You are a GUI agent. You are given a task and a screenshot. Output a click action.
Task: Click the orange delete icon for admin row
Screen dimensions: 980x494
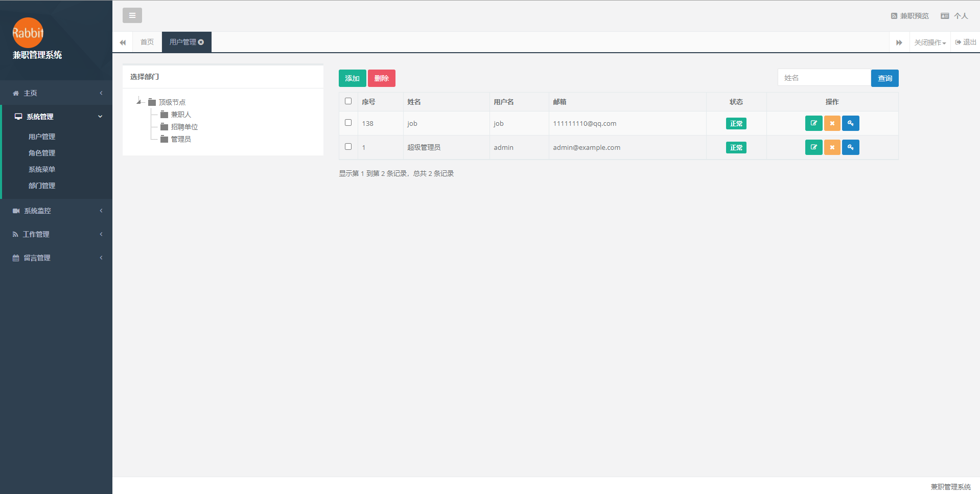click(x=832, y=147)
